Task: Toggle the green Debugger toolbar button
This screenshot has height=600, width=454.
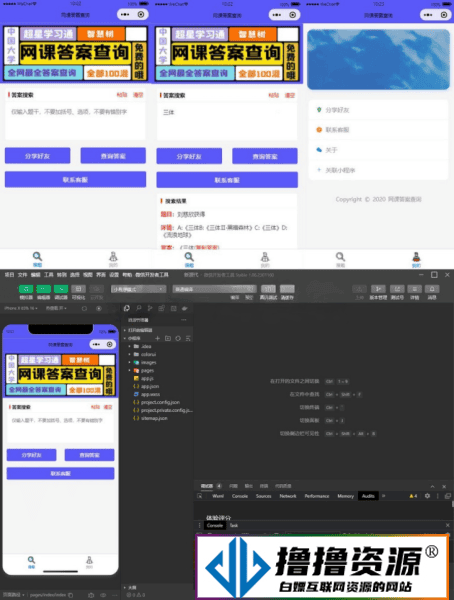Action: click(x=61, y=289)
